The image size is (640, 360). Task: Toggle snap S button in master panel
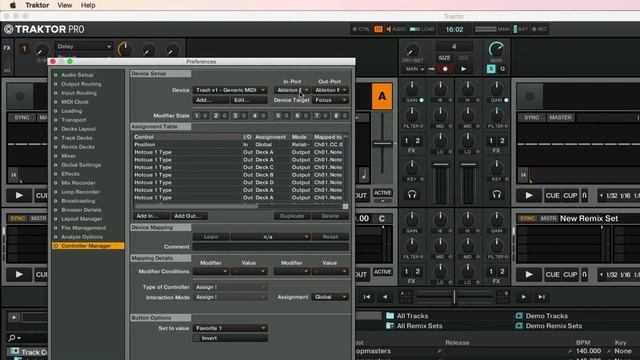(x=491, y=69)
